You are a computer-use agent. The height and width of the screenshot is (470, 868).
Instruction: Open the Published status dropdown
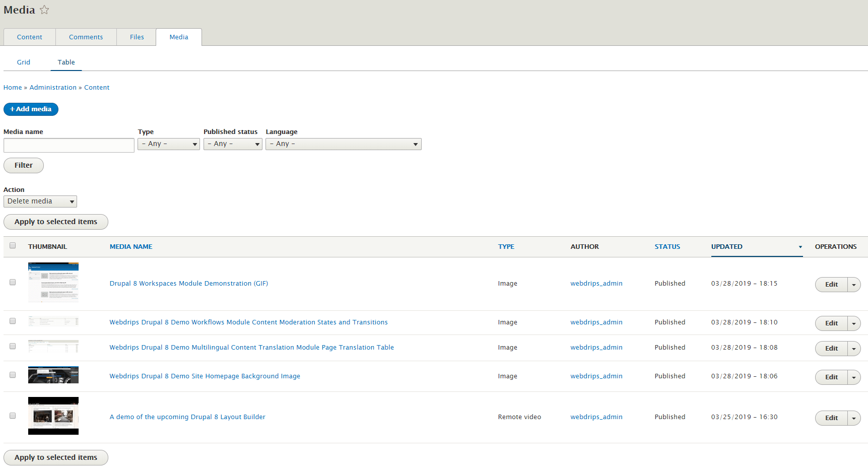point(233,144)
